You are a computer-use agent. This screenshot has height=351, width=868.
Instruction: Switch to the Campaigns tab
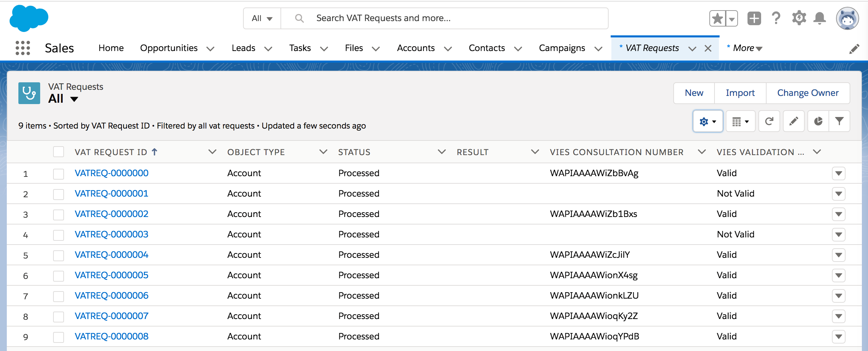[x=562, y=48]
